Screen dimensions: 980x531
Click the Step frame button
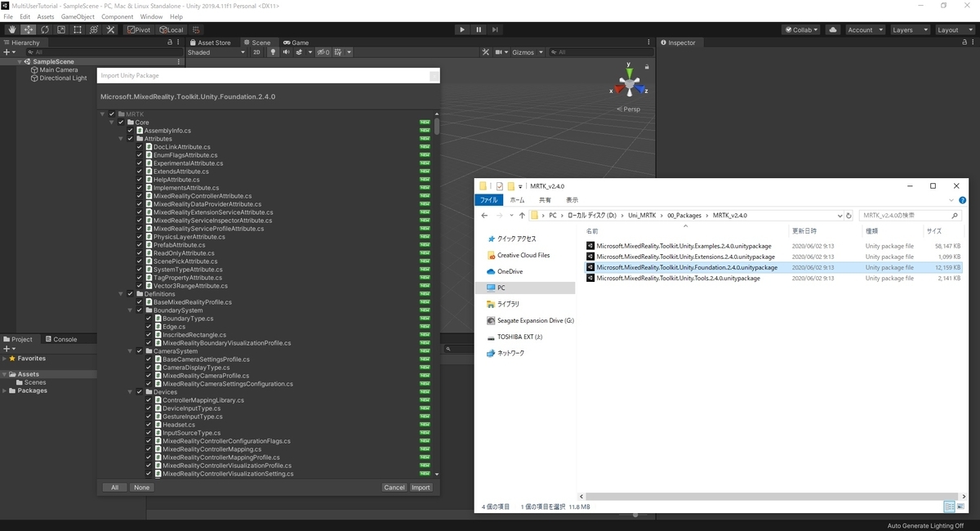point(495,29)
